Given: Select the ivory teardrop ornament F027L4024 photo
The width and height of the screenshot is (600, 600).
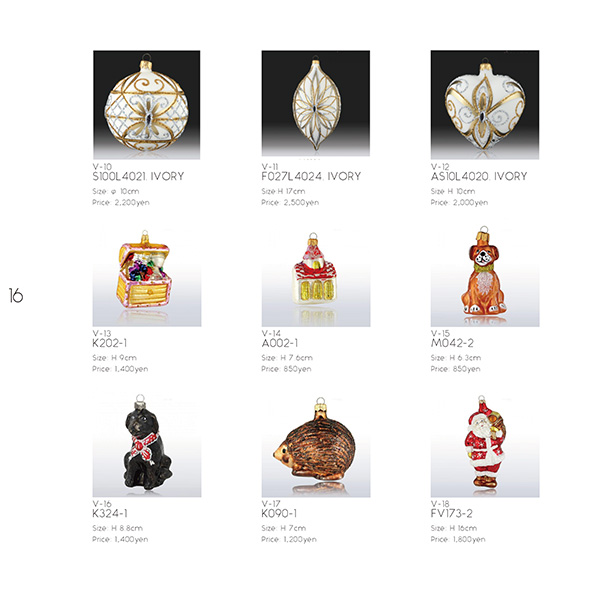Looking at the screenshot, I should (316, 103).
